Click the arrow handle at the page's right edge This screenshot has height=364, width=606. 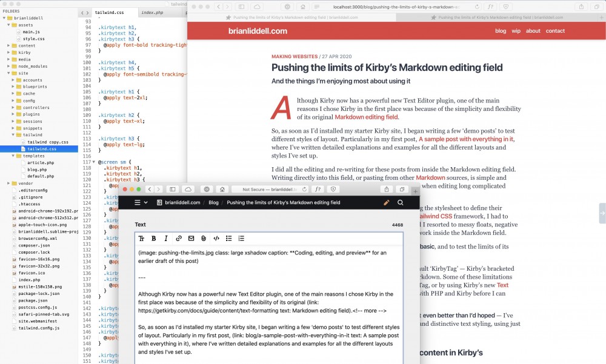602,213
